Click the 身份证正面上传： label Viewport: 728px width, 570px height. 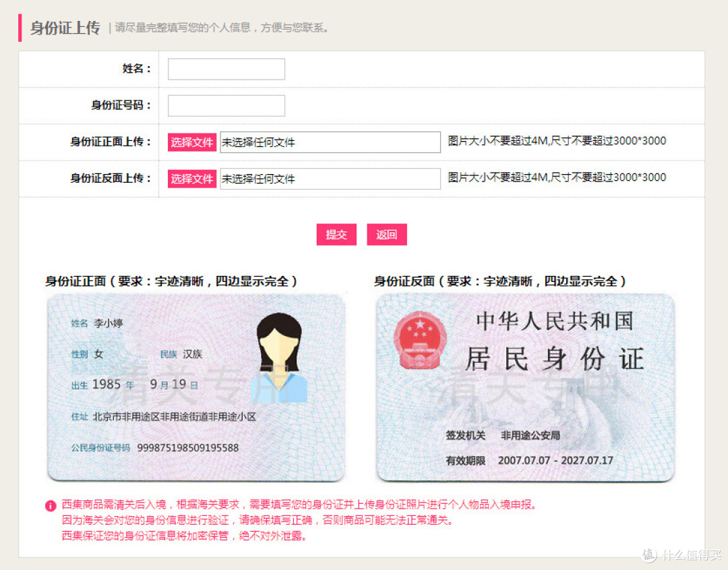coord(111,142)
